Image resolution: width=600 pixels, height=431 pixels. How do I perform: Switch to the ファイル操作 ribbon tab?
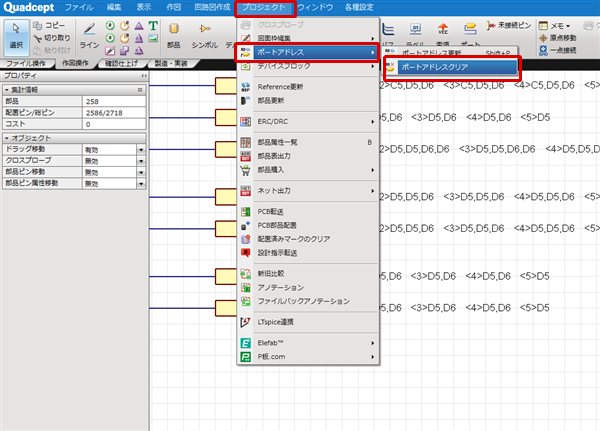26,64
